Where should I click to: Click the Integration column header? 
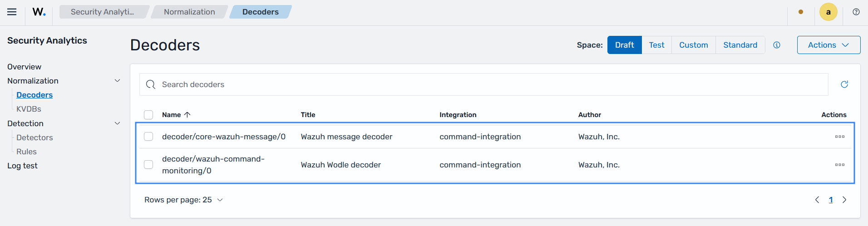click(x=458, y=115)
